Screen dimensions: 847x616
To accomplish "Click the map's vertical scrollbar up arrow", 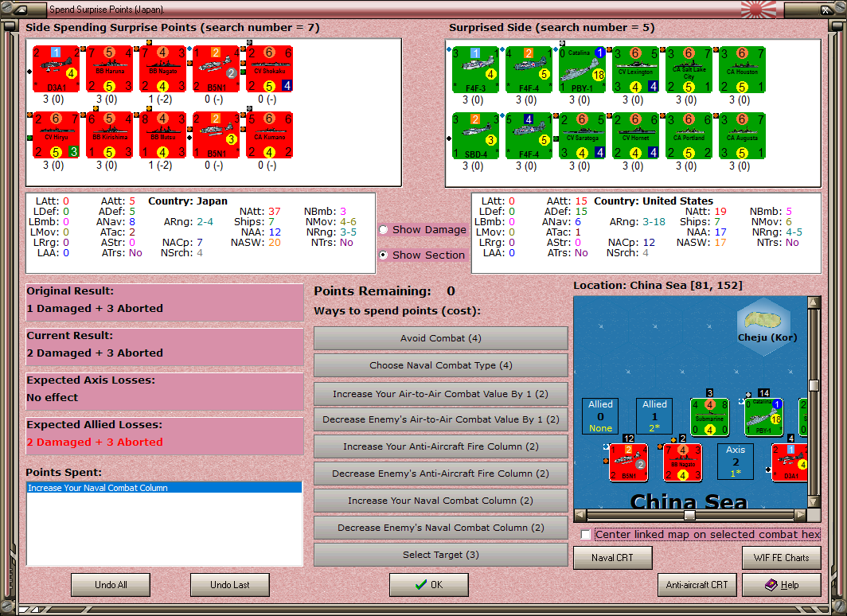I will (x=814, y=302).
